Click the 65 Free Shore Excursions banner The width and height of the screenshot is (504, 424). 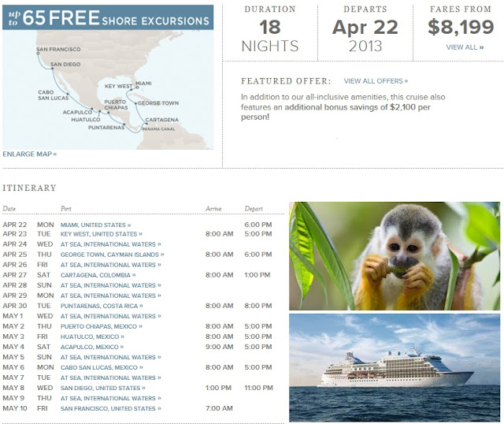coord(108,17)
